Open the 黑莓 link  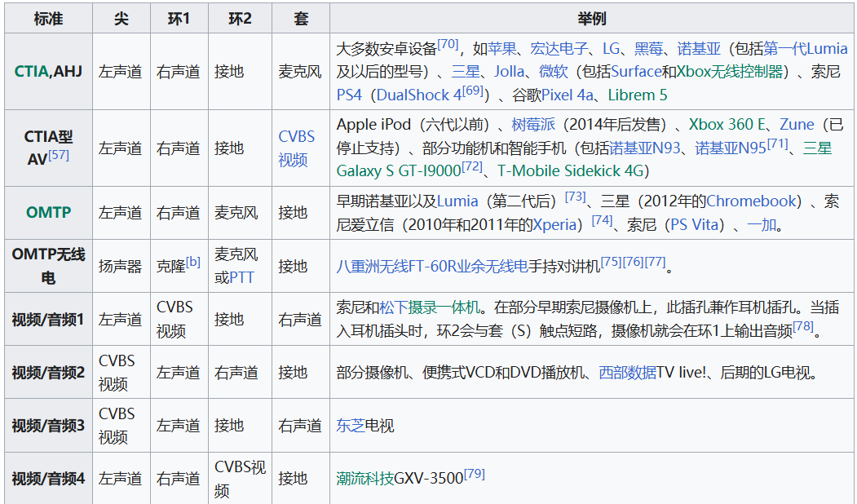pos(648,49)
